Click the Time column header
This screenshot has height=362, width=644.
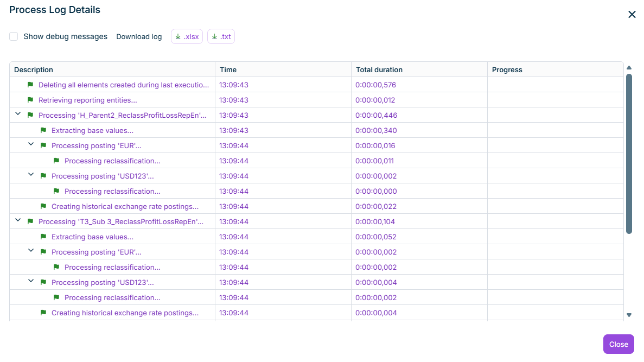tap(283, 69)
